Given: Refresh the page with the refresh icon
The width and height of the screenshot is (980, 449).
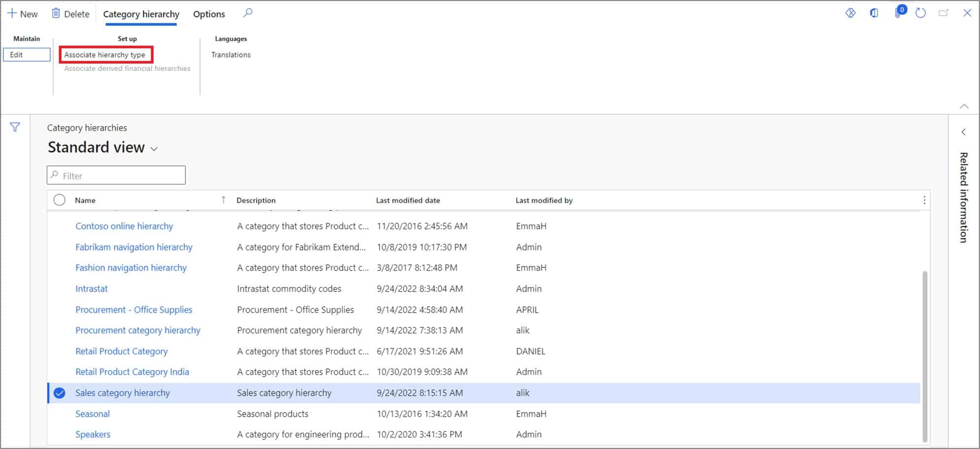Looking at the screenshot, I should (920, 13).
